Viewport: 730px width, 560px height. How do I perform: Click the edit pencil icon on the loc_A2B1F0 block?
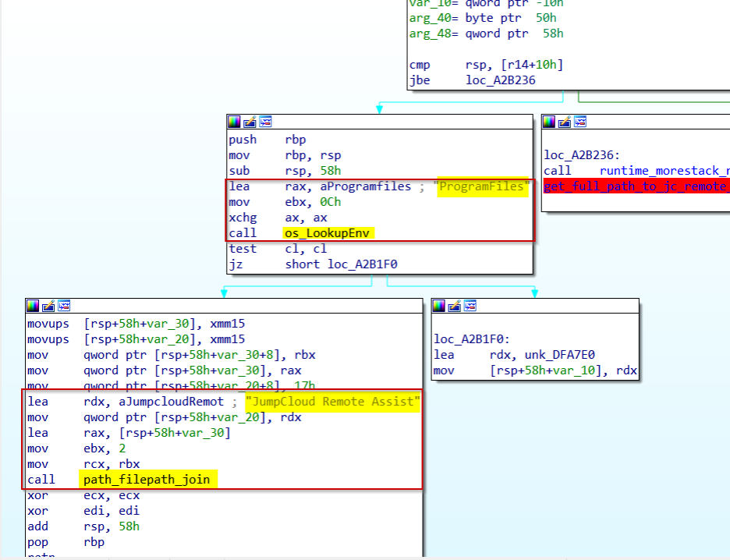coord(455,305)
